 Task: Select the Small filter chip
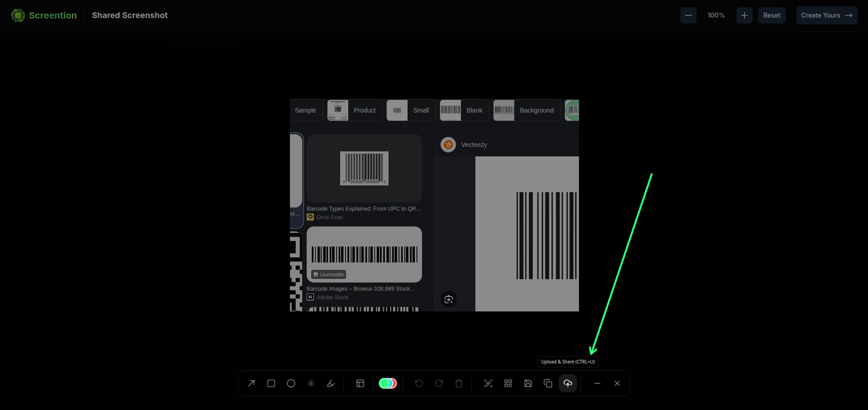(411, 110)
